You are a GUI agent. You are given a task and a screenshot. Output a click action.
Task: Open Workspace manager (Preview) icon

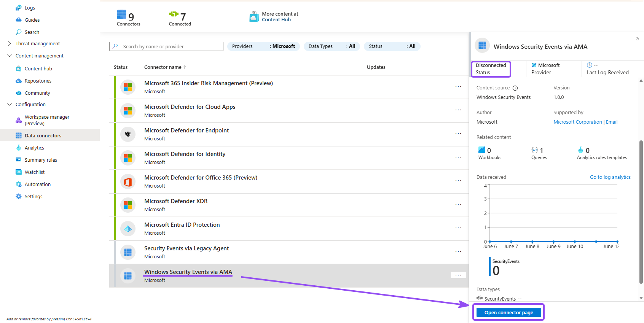[19, 120]
